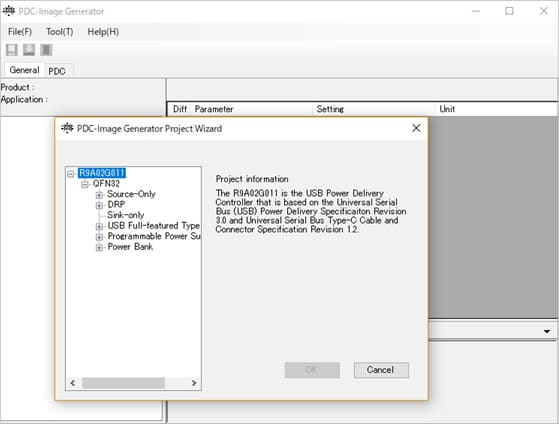Select the DRP tree item
Viewport: 559px width, 424px height.
[x=116, y=205]
